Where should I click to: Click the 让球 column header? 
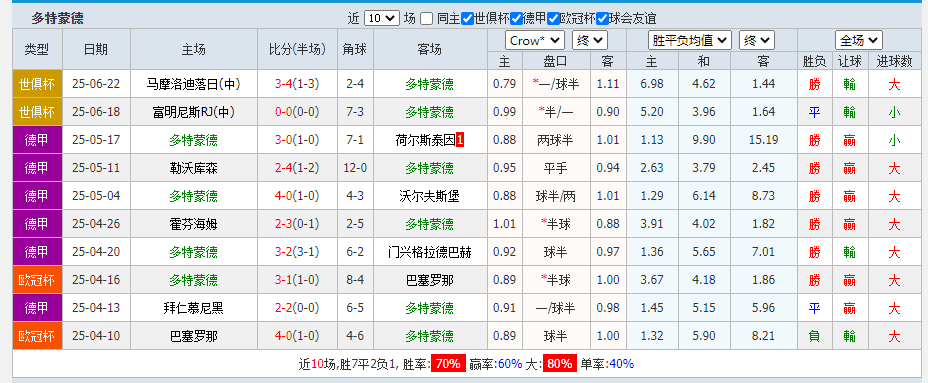click(850, 60)
